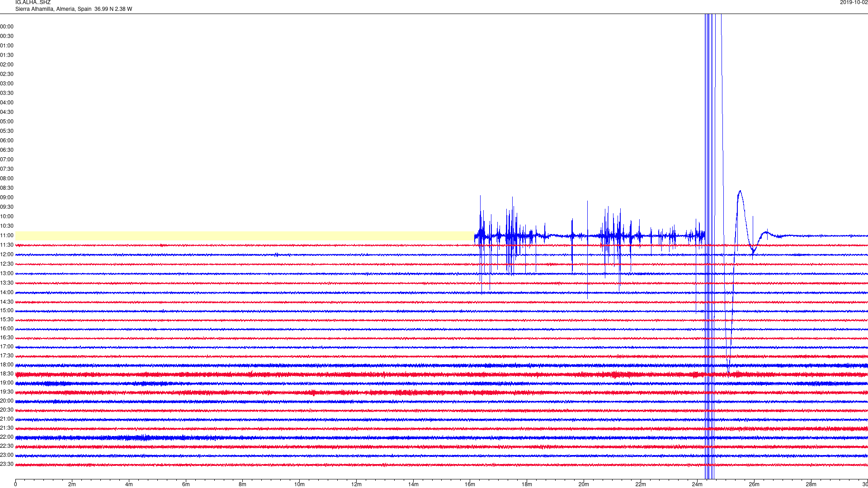Viewport: 868px width, 488px height.
Task: Select the 21:00 time row label
Action: coord(7,419)
